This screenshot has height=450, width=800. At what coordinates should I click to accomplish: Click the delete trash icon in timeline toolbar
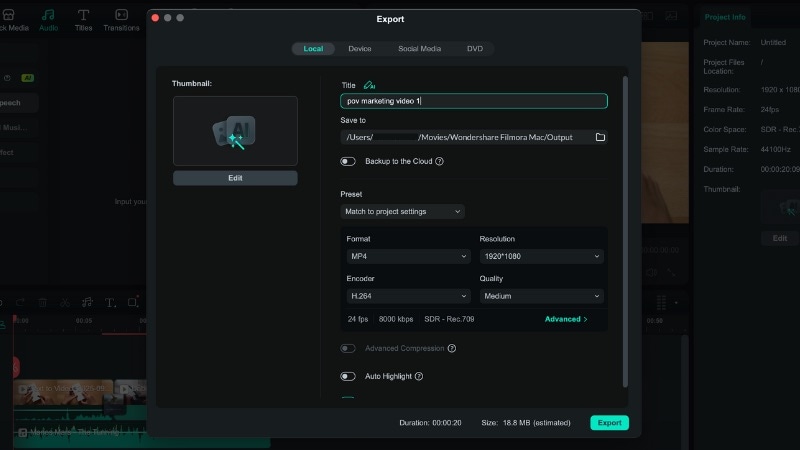click(43, 303)
